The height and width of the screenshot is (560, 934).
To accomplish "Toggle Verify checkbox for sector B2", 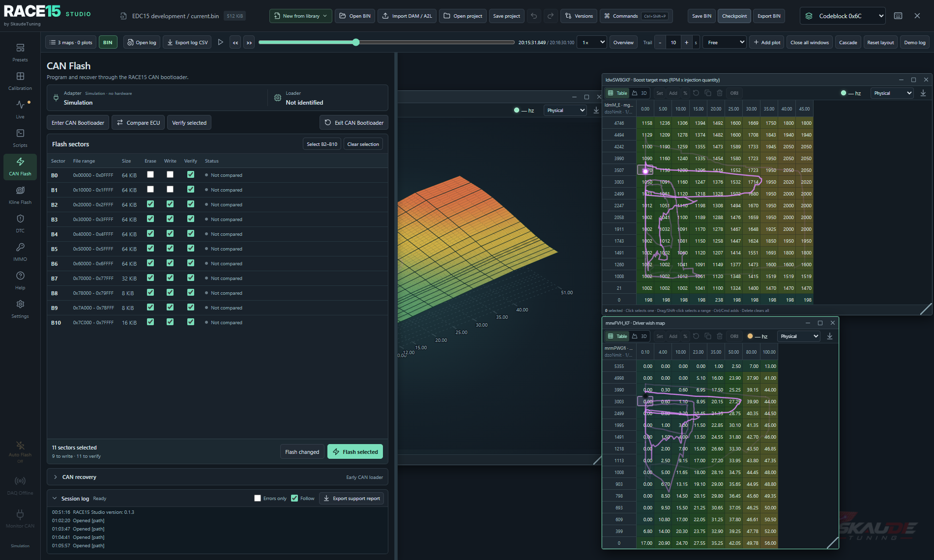I will [191, 204].
